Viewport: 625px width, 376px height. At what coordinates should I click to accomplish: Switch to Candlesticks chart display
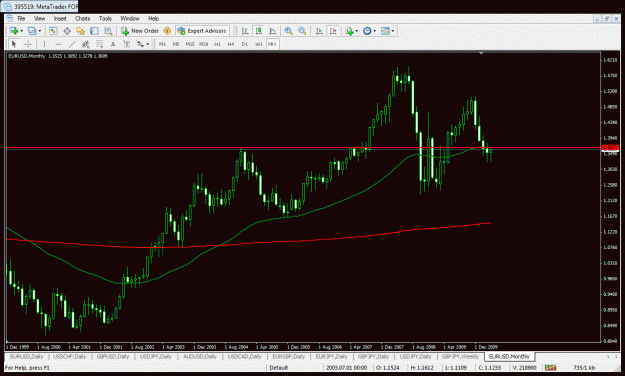pos(259,31)
